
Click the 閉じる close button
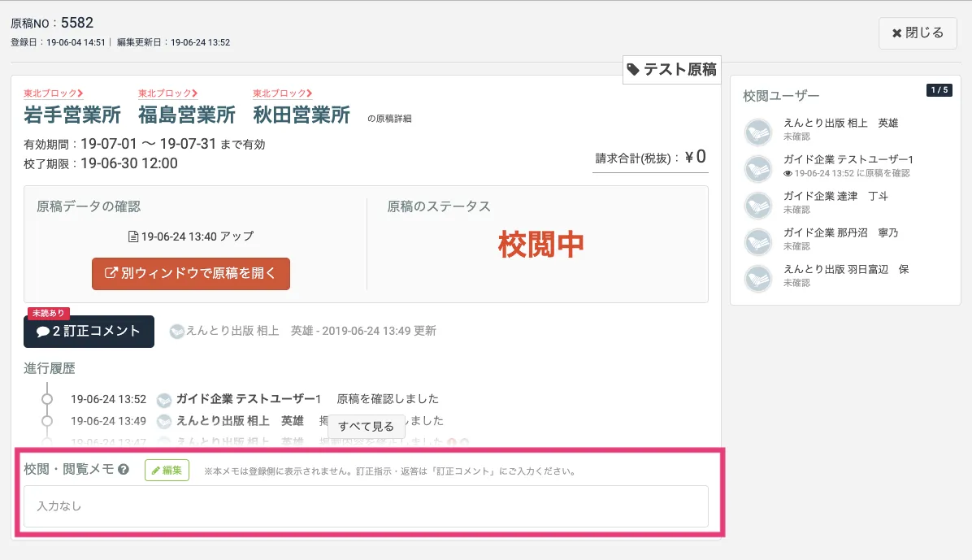pos(918,33)
